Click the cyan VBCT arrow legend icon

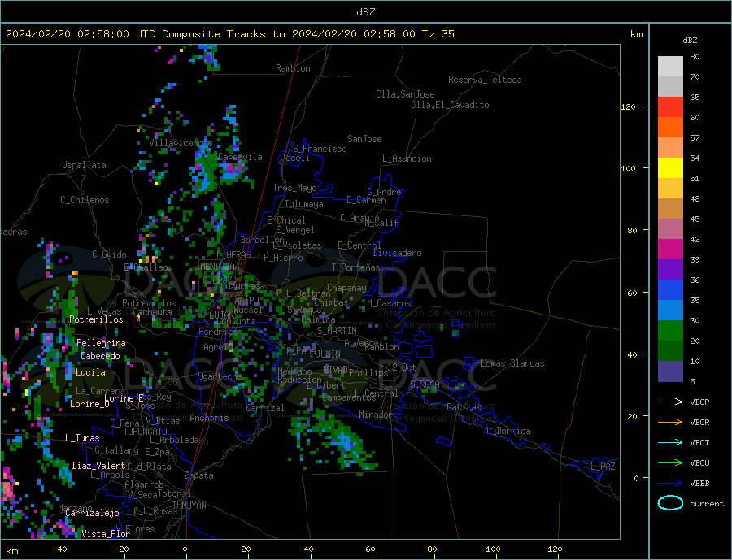point(670,442)
